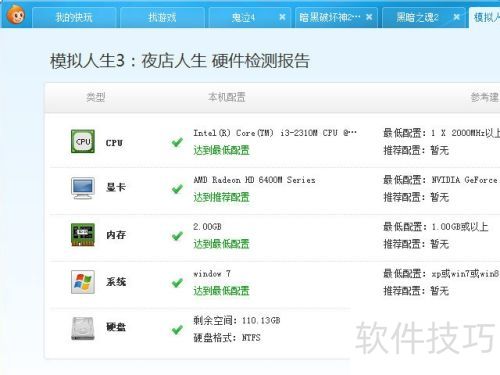This screenshot has width=500, height=375.
Task: Click the 硬盘 hard drive icon
Action: tap(83, 329)
